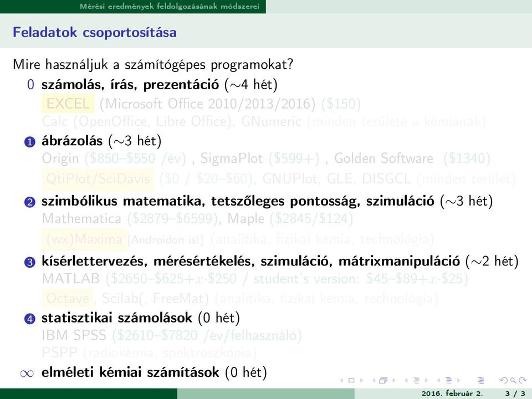Screen dimensions: 532x399
Task: Click the faded 'SigmaPlot' text
Action: click(x=232, y=159)
